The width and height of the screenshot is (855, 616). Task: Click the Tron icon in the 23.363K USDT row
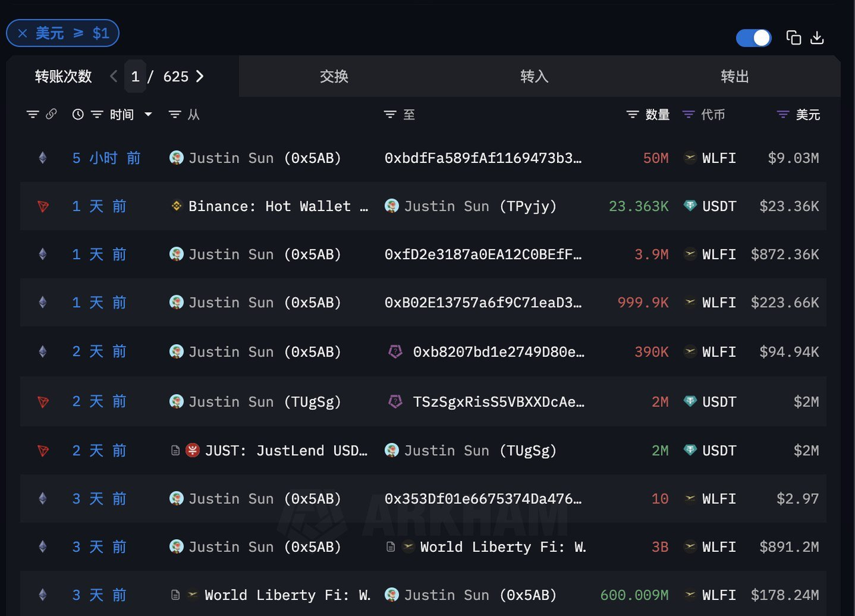pos(43,206)
